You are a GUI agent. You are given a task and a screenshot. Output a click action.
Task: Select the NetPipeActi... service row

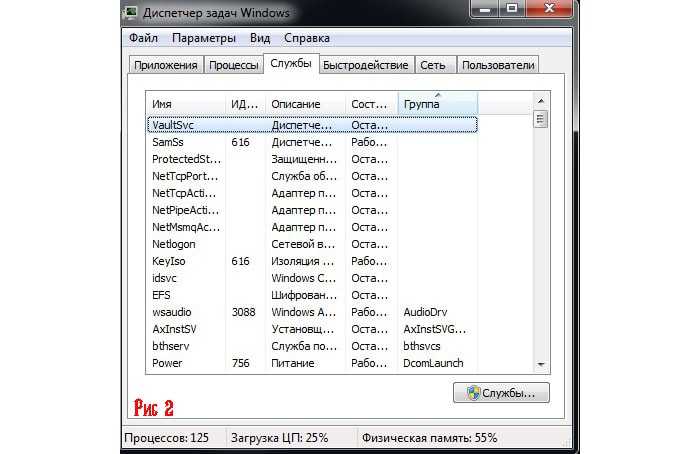point(312,210)
